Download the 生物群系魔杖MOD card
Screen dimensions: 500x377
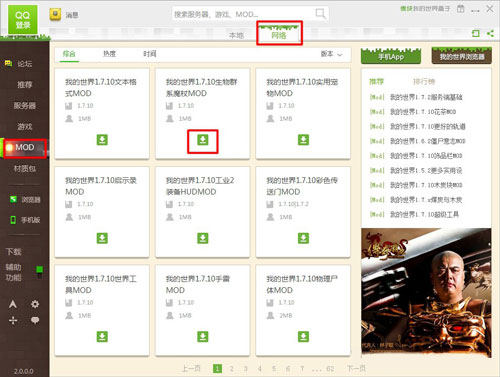203,140
